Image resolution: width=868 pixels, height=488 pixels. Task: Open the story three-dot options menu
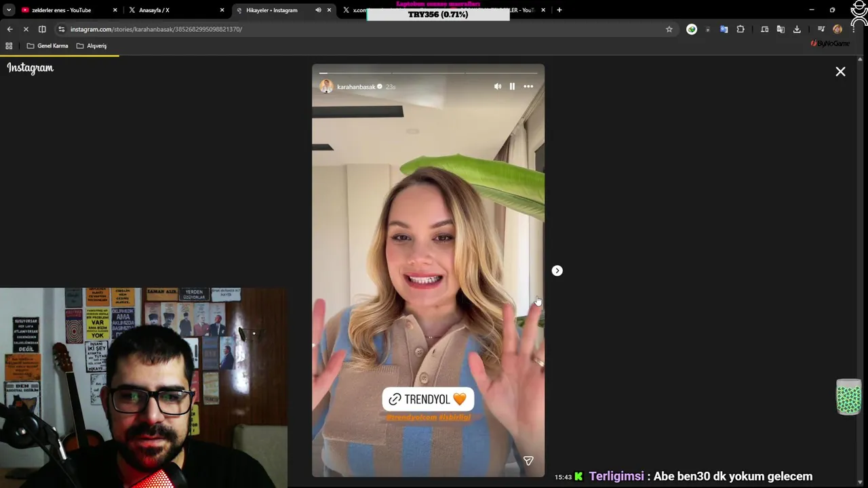click(x=528, y=87)
